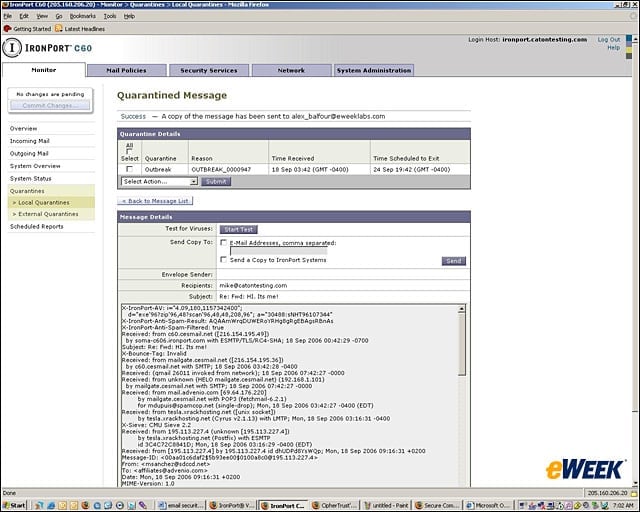Switch to the Mail Policies tab
640x512 pixels.
point(127,70)
